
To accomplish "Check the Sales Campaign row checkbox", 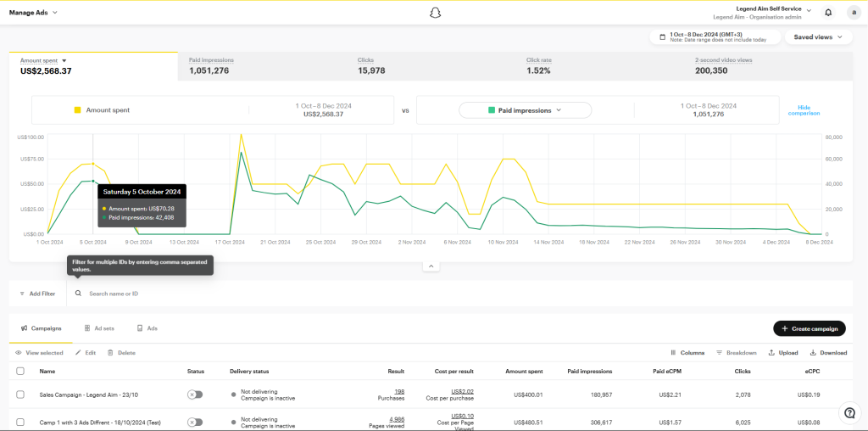I will tap(20, 395).
